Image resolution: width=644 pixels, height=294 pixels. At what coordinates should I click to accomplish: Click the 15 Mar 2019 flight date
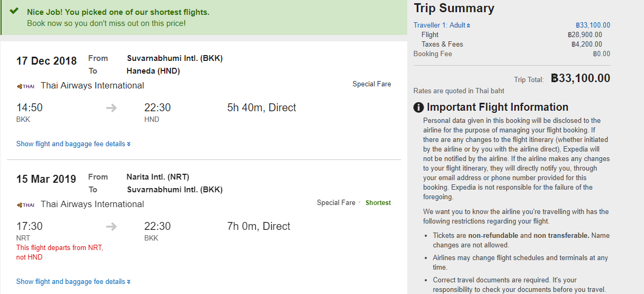[x=46, y=180]
